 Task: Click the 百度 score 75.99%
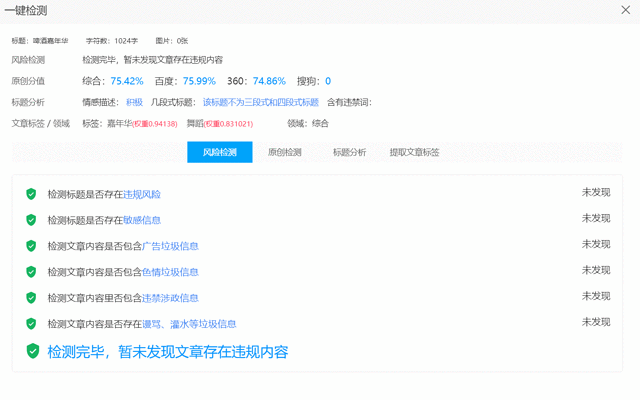pyautogui.click(x=200, y=81)
